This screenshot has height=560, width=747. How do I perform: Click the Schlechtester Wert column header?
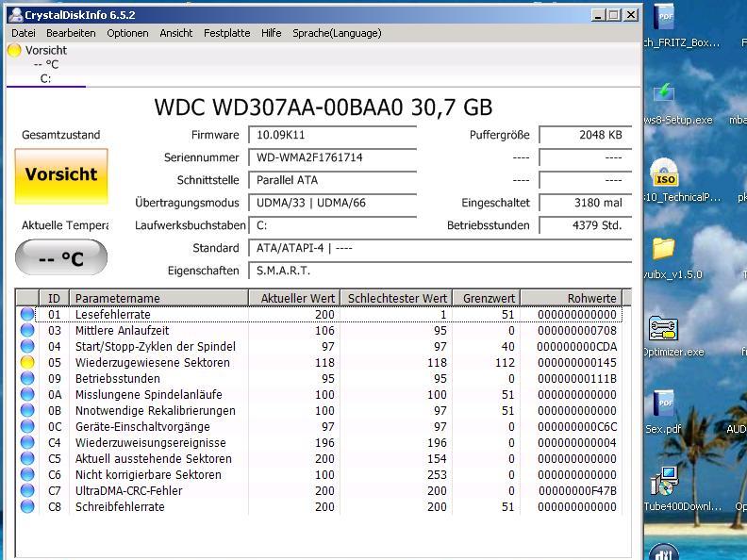click(x=396, y=298)
